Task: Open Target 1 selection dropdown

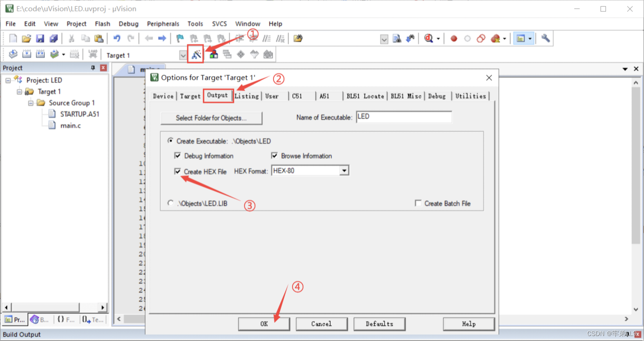Action: point(183,55)
